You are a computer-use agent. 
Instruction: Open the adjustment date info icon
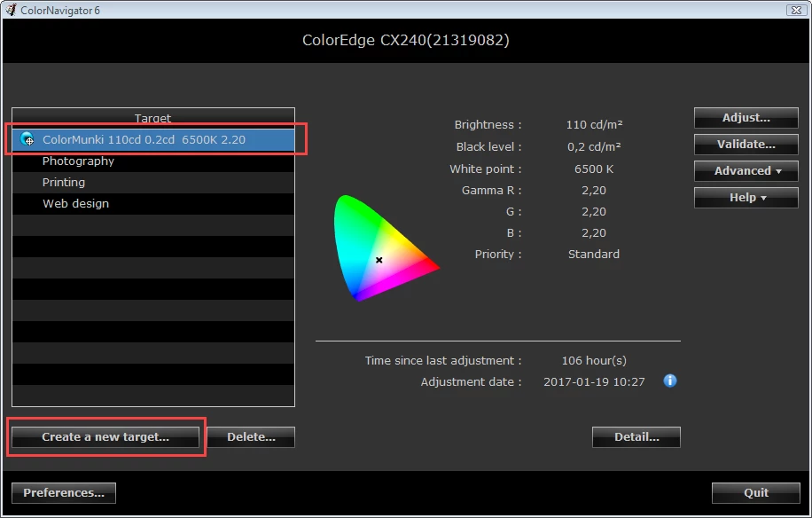tap(669, 381)
